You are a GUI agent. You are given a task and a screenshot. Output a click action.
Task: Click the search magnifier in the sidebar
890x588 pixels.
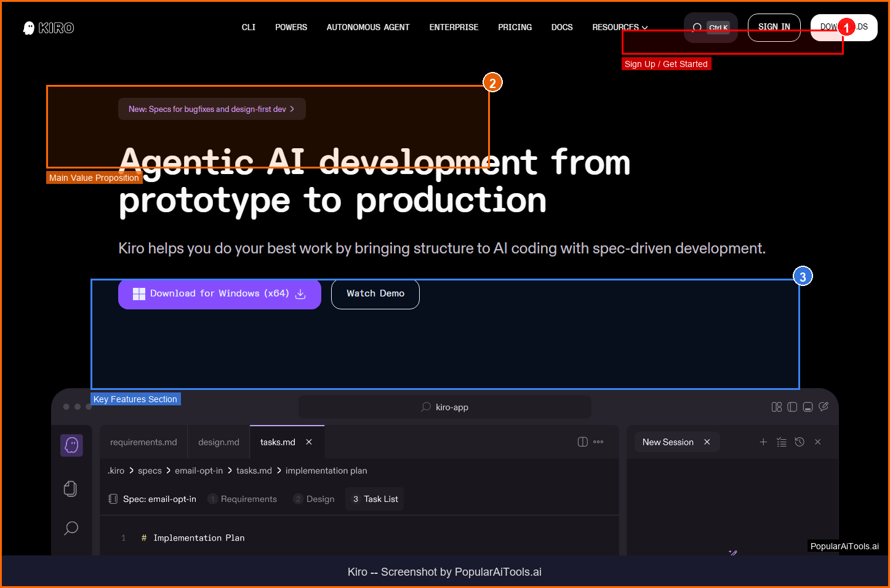coord(71,528)
